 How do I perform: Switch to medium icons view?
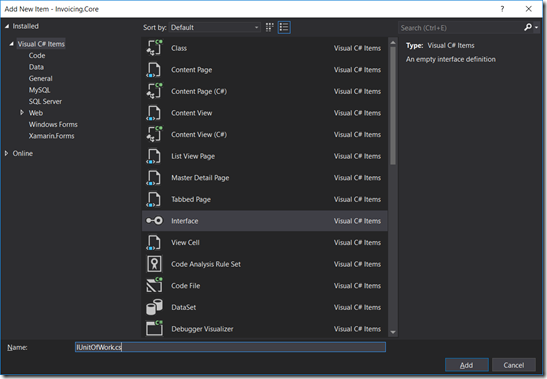coord(269,27)
